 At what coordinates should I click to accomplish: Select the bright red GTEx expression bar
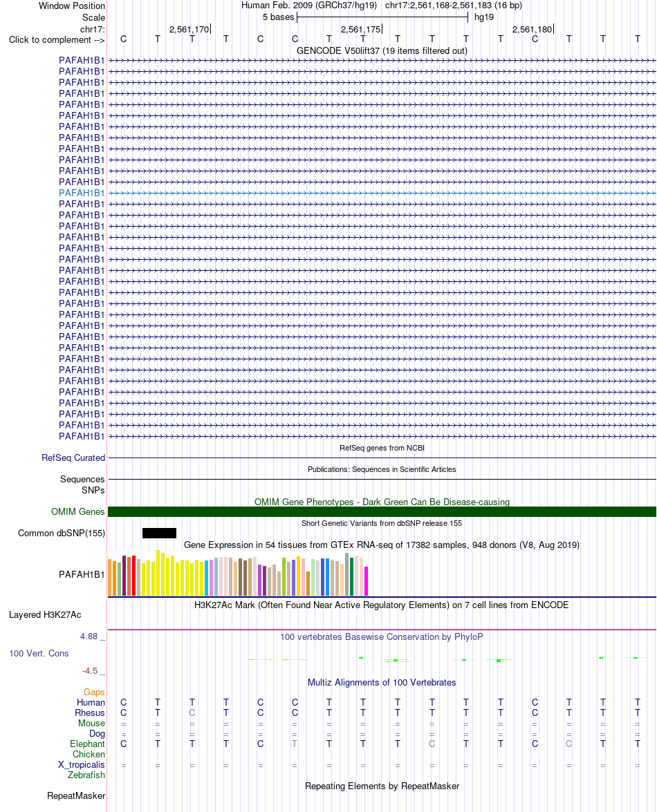click(x=133, y=576)
